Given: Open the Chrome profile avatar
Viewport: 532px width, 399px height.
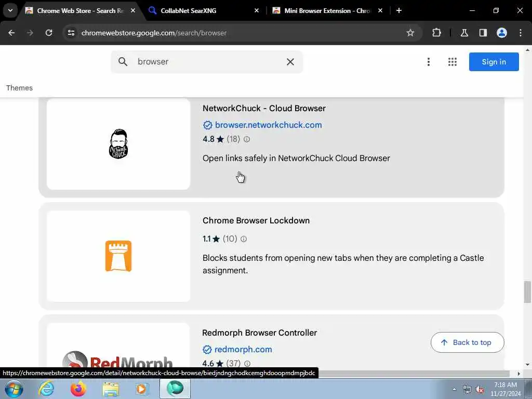Looking at the screenshot, I should click(x=502, y=33).
